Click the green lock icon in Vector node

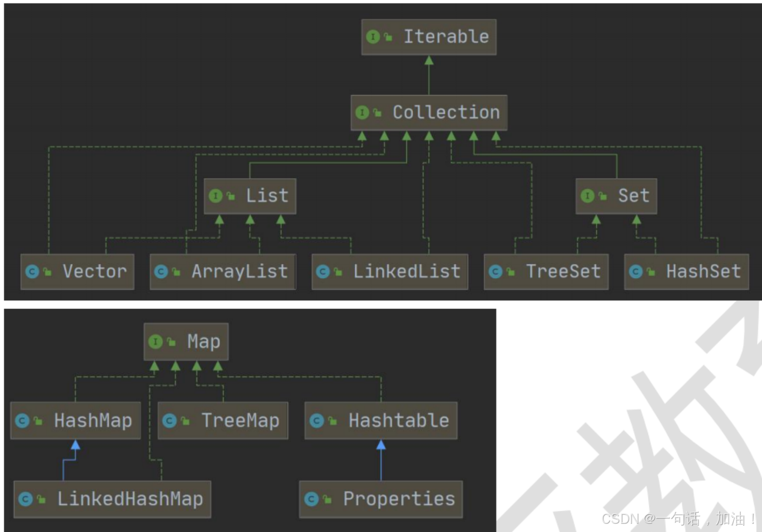[x=47, y=272]
